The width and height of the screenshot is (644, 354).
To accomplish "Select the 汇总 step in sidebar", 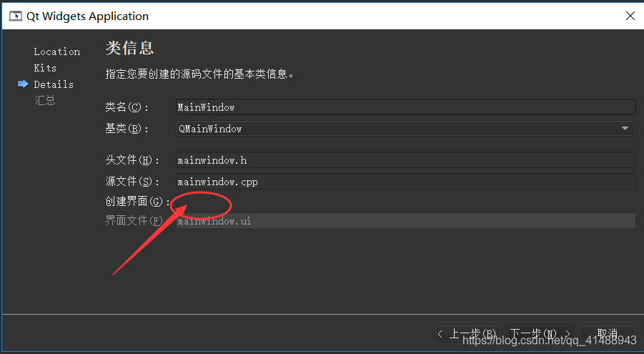I will 45,100.
